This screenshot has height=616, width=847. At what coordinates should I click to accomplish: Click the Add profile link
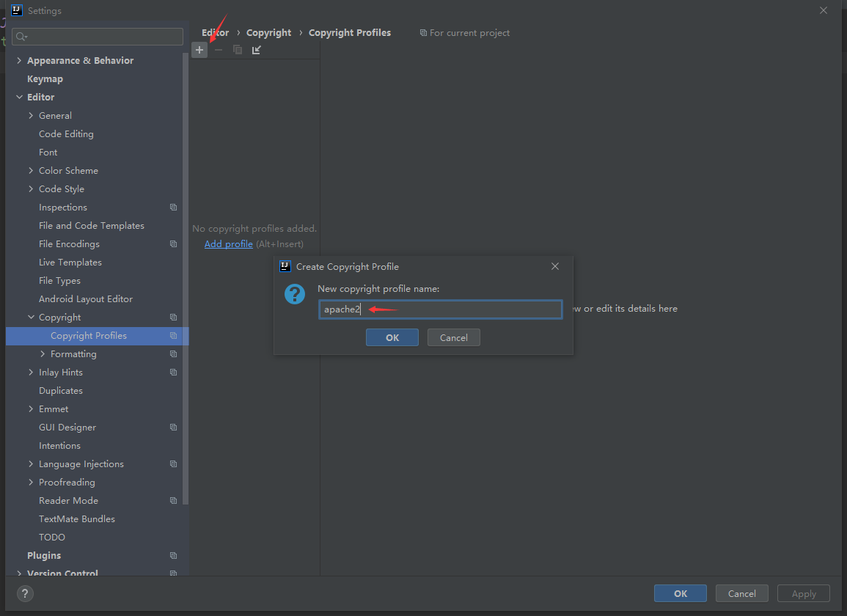(x=229, y=244)
